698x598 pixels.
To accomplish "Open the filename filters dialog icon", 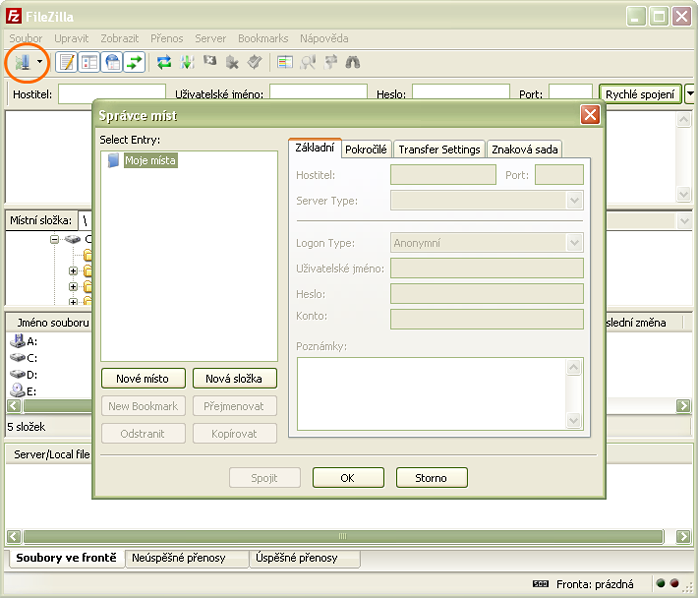I will click(285, 62).
